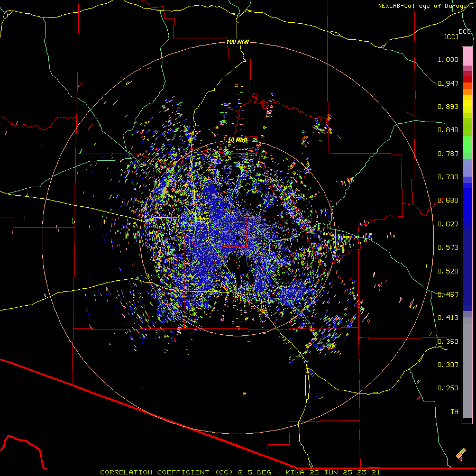Click the DCC label above the color bar

coord(464,32)
